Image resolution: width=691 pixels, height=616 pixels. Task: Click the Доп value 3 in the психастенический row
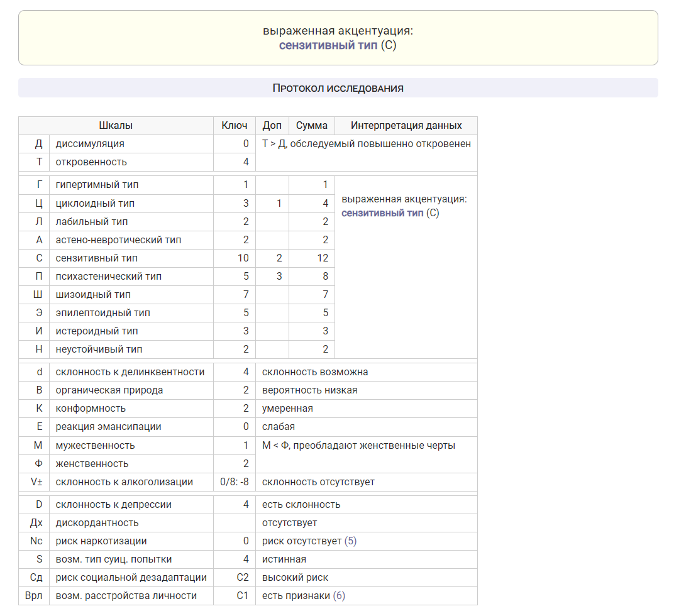(279, 277)
